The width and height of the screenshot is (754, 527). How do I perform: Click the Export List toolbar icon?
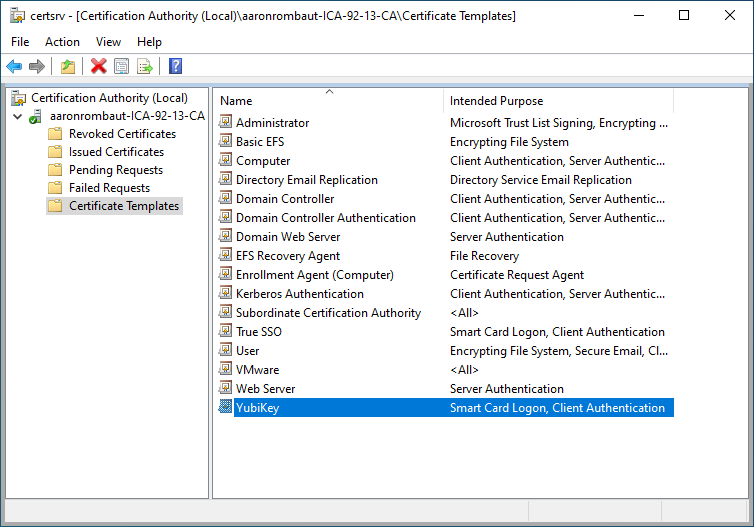pyautogui.click(x=145, y=66)
